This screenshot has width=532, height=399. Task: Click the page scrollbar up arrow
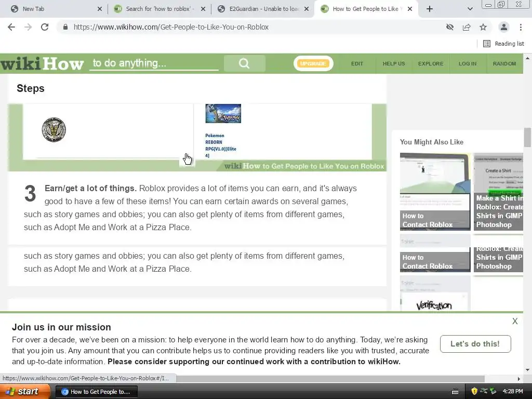[527, 58]
